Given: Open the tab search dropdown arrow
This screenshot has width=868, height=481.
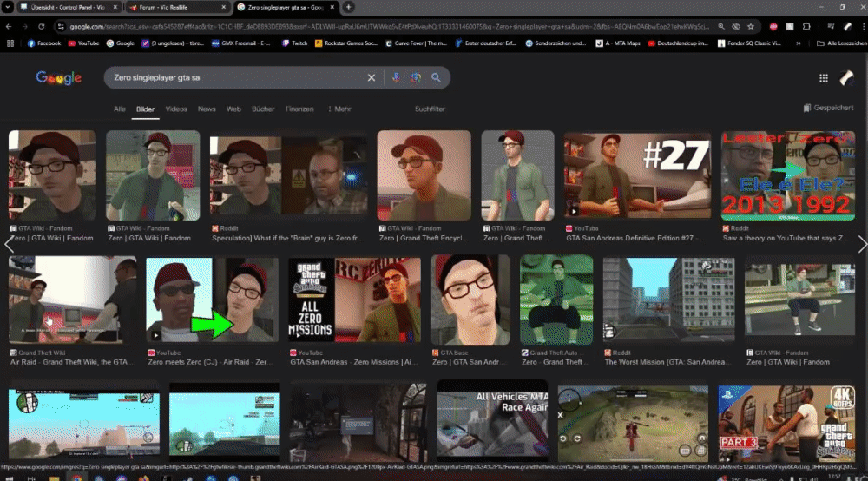Looking at the screenshot, I should (7, 7).
